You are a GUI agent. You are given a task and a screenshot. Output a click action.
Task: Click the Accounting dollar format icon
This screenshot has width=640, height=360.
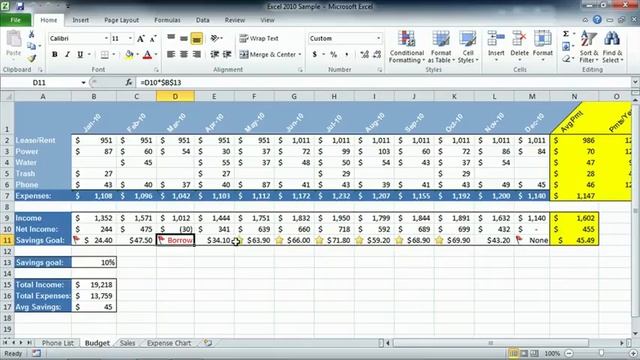click(x=315, y=54)
